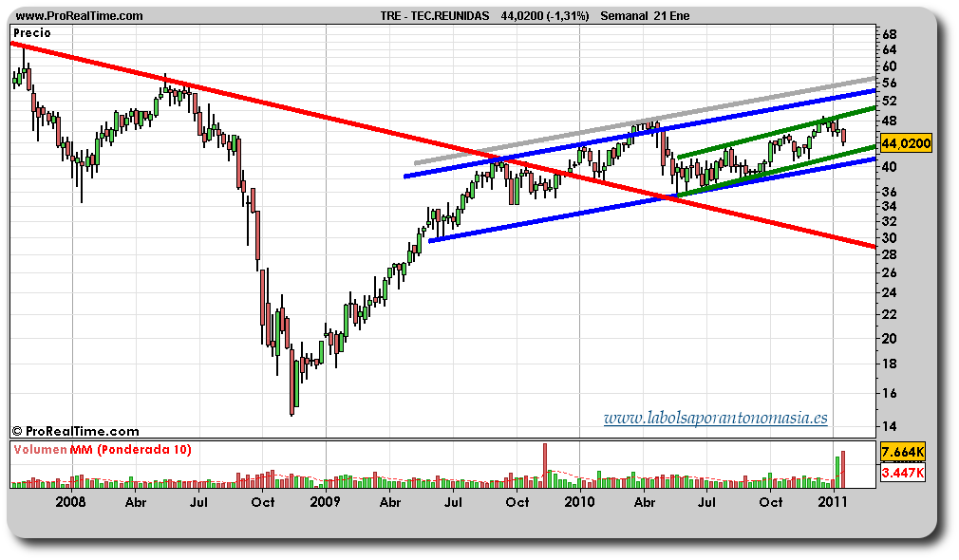Click the 44,0200 (-1,31%) quote in header
The image size is (959, 560).
544,16
